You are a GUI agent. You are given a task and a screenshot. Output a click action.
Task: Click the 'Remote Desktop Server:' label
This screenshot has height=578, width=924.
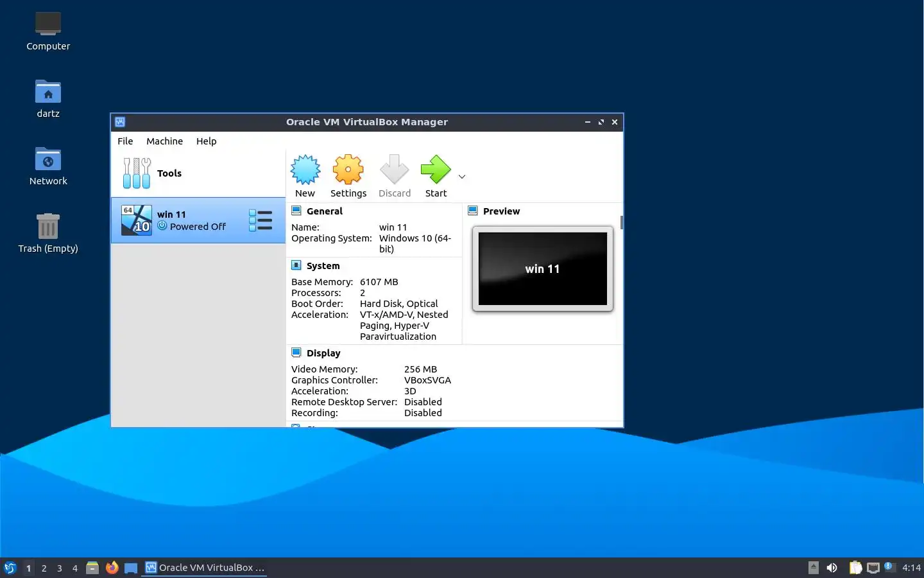[x=345, y=402]
